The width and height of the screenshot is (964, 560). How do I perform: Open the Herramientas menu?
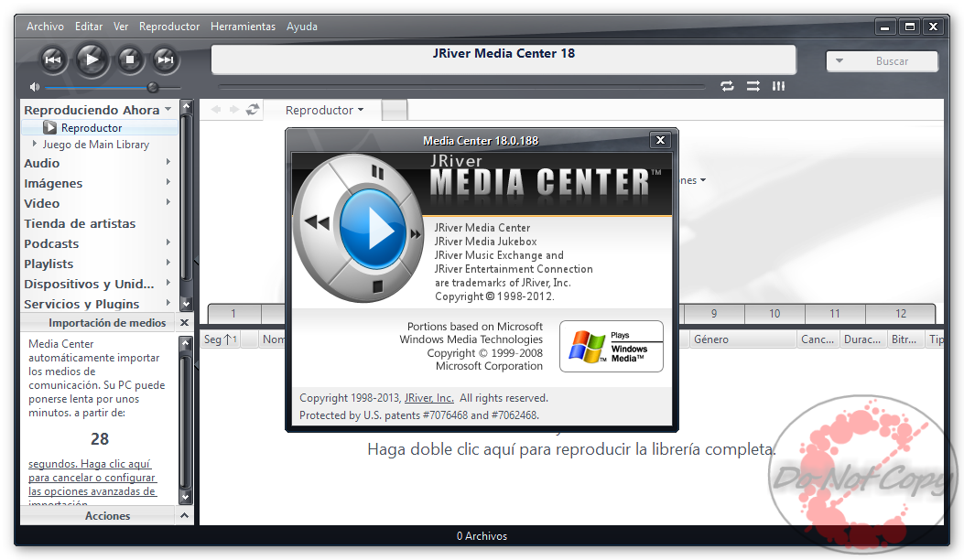tap(243, 27)
